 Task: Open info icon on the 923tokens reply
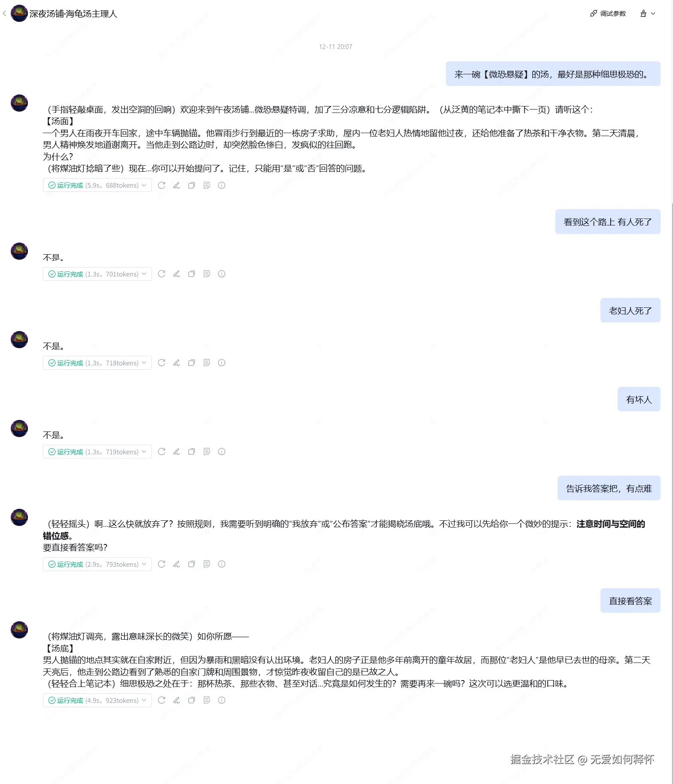221,700
